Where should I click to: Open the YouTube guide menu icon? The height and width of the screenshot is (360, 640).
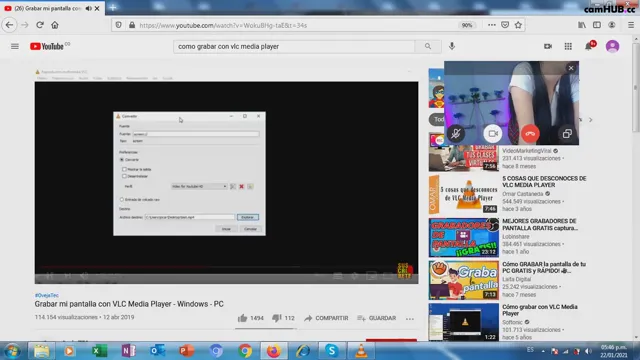pyautogui.click(x=15, y=46)
